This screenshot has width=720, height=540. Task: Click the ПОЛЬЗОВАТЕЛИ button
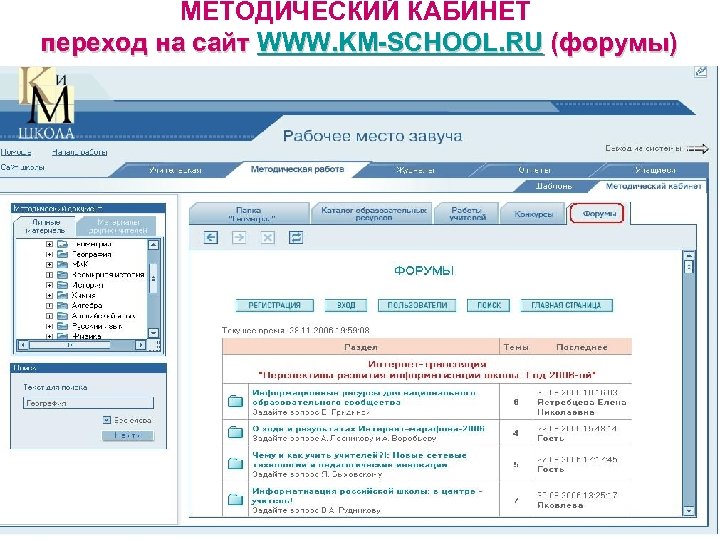tap(417, 305)
